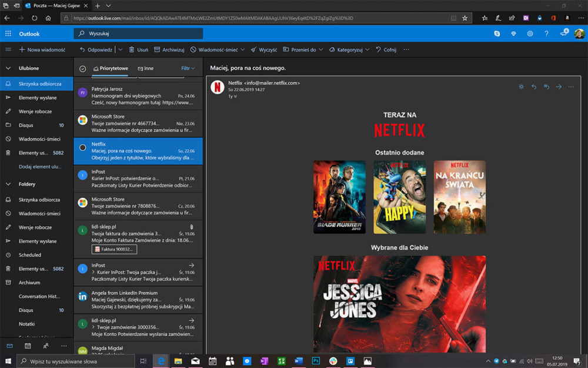Open the account profile picture
This screenshot has width=588, height=368.
click(579, 34)
